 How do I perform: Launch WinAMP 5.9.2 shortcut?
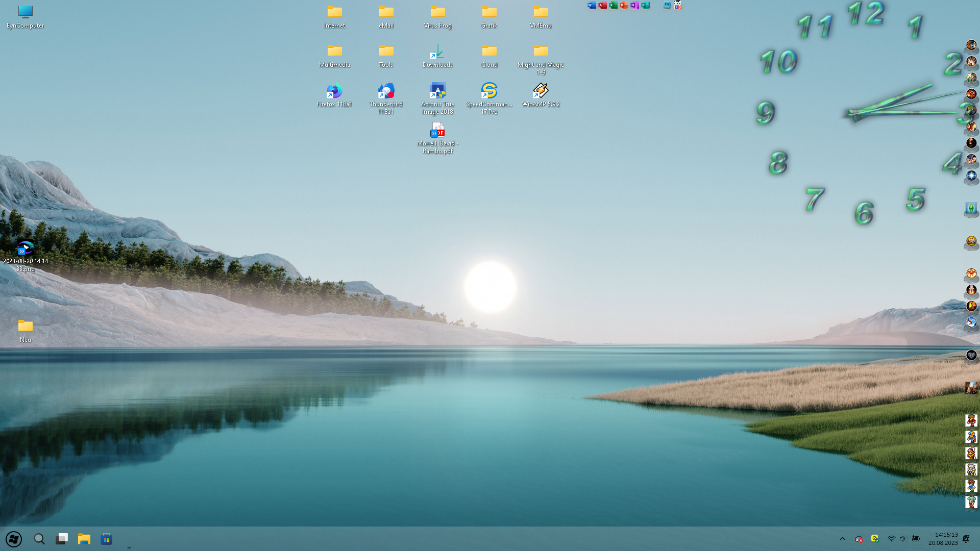541,92
